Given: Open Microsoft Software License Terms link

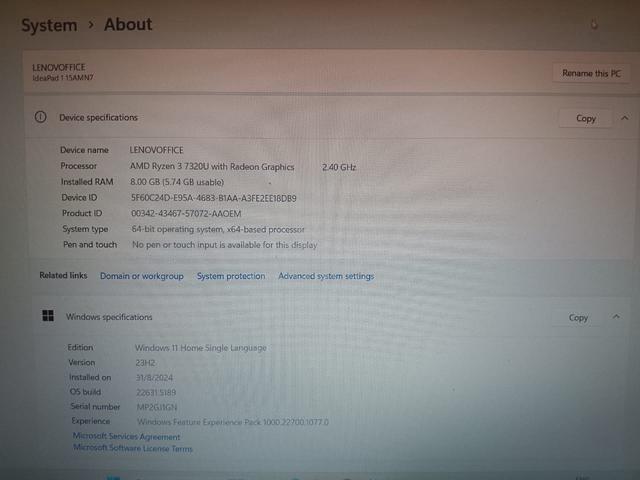Looking at the screenshot, I should click(x=133, y=448).
